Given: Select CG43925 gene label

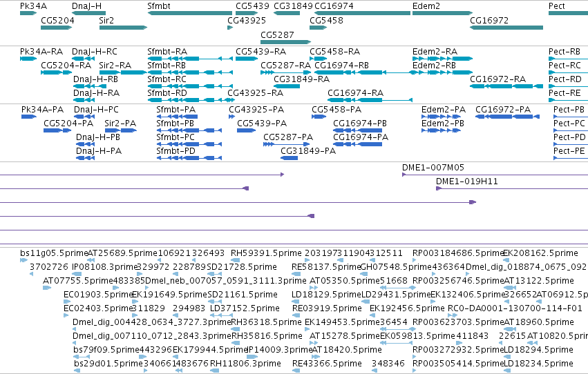Looking at the screenshot, I should pos(247,20).
